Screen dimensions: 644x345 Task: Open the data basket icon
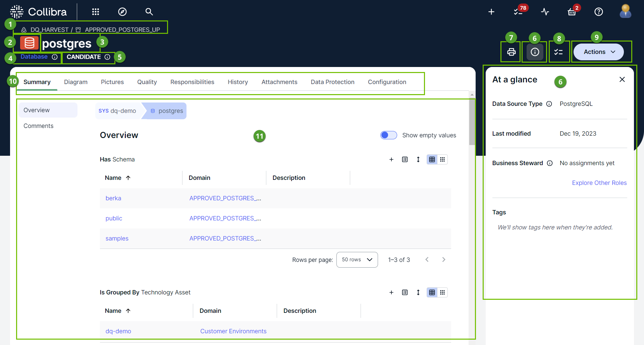[x=572, y=12]
